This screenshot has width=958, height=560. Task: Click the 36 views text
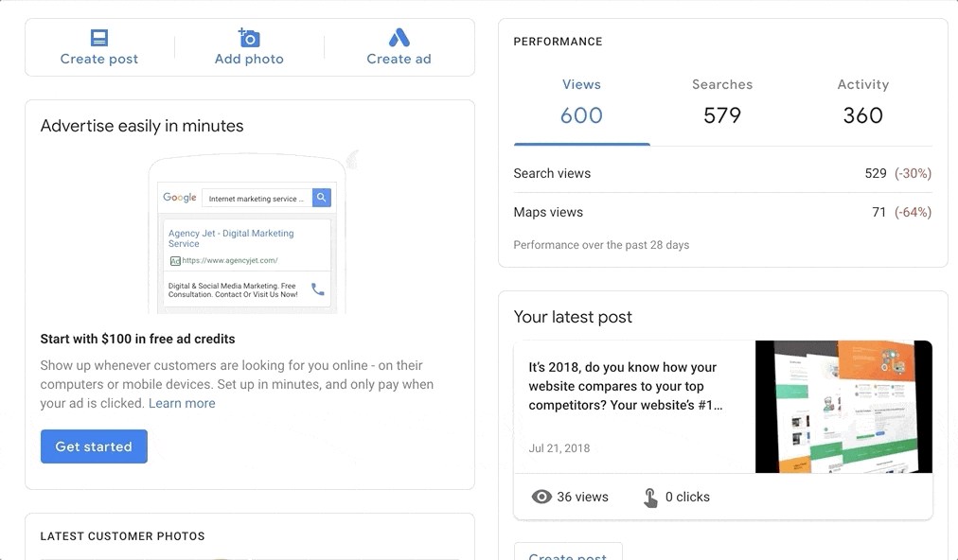tap(583, 498)
